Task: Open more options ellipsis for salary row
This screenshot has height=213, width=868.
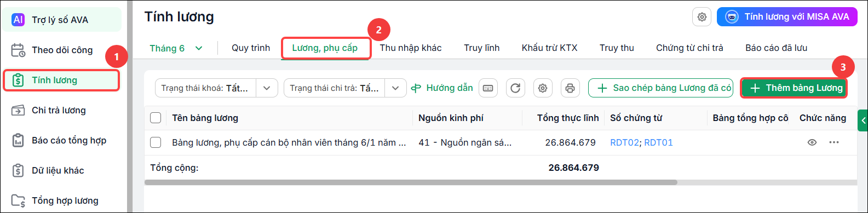Action: (834, 142)
